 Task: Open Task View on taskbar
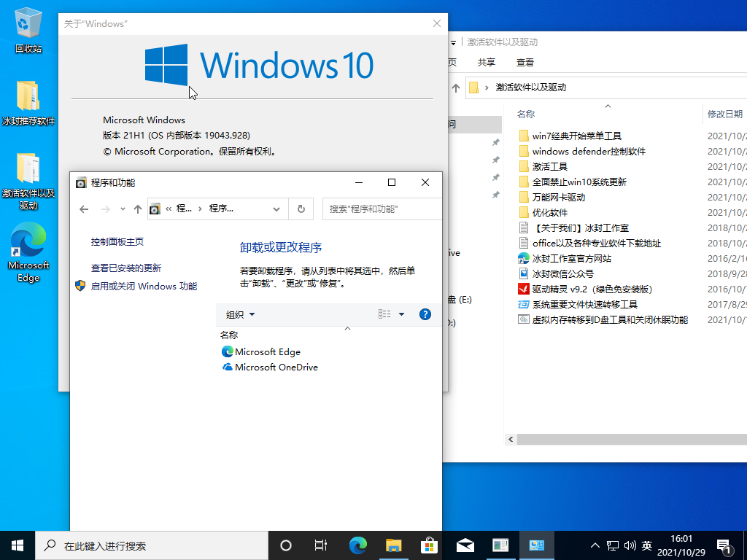click(x=321, y=545)
